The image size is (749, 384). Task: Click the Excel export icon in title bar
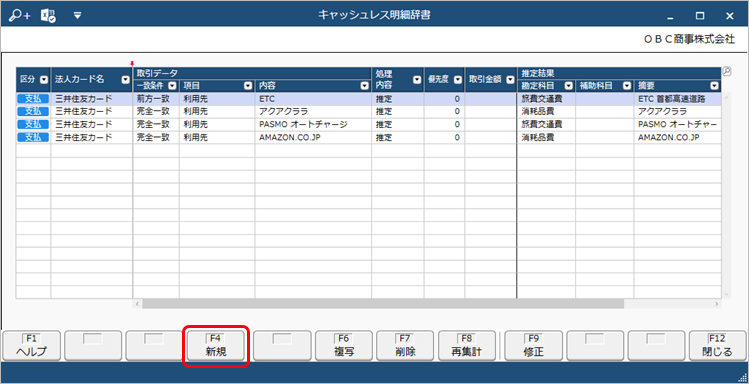(x=48, y=15)
